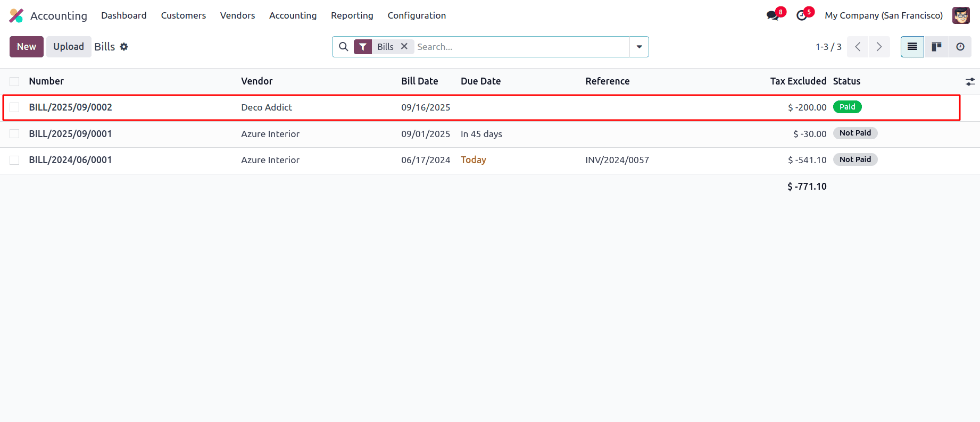
Task: Select the BILL/2024/06/0001 row checkbox
Action: (14, 160)
